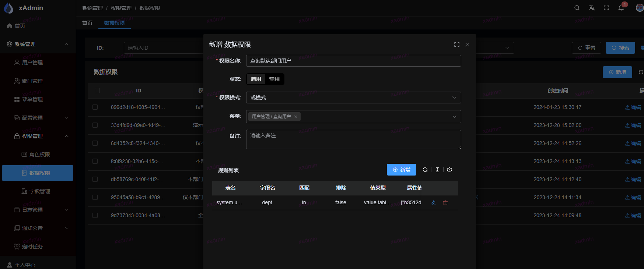
Task: Expand the 配置管理 menu group
Action: coord(38,118)
